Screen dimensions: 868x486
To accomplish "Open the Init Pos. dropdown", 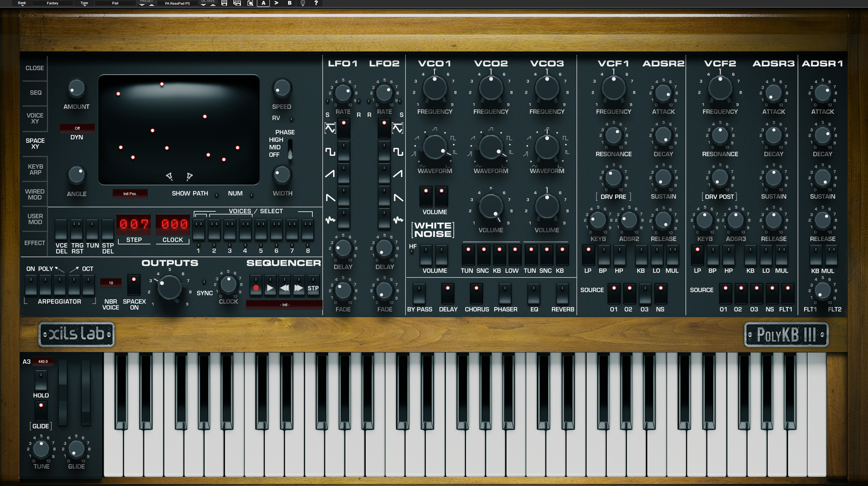I will click(x=130, y=194).
